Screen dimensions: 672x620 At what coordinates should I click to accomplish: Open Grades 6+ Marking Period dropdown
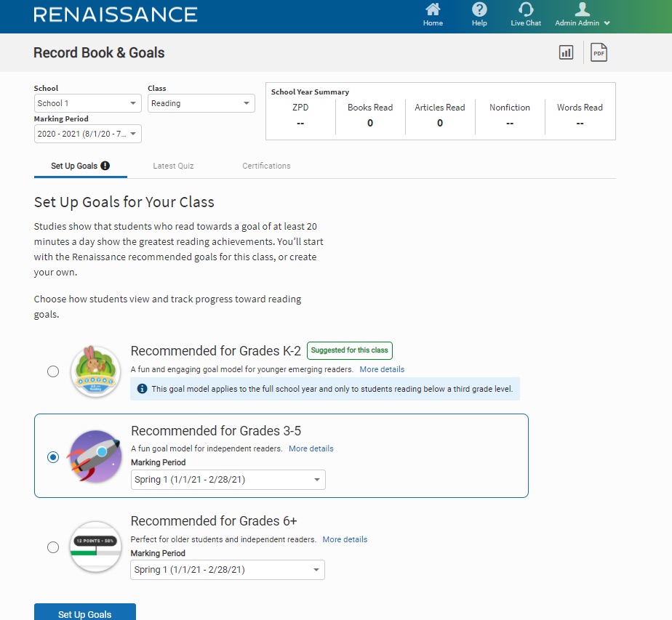(x=228, y=570)
